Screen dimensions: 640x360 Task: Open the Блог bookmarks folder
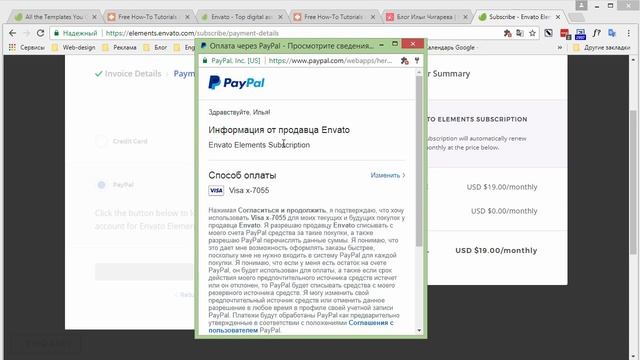[156, 47]
